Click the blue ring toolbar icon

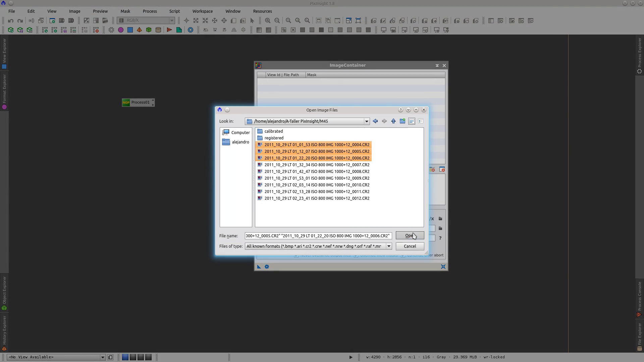[x=191, y=30]
